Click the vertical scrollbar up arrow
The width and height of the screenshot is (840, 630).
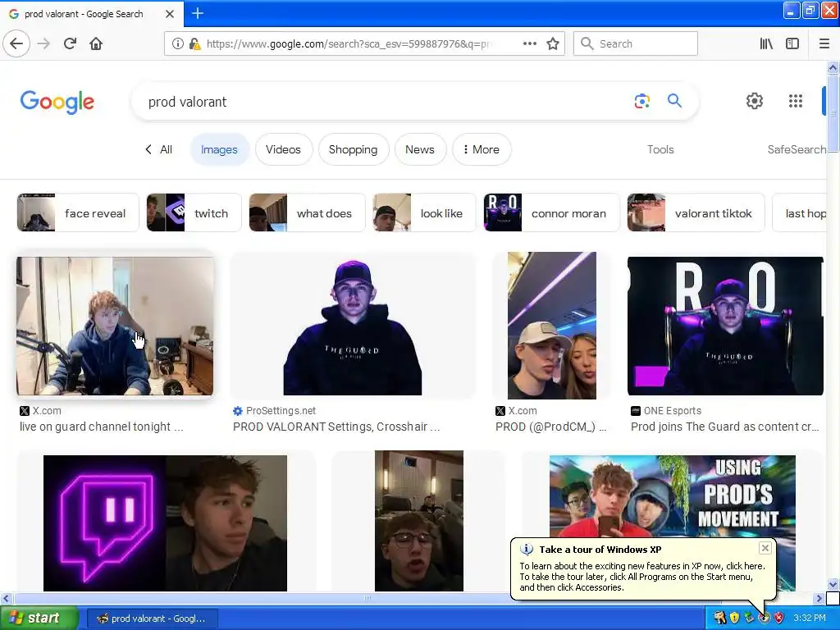[x=833, y=67]
